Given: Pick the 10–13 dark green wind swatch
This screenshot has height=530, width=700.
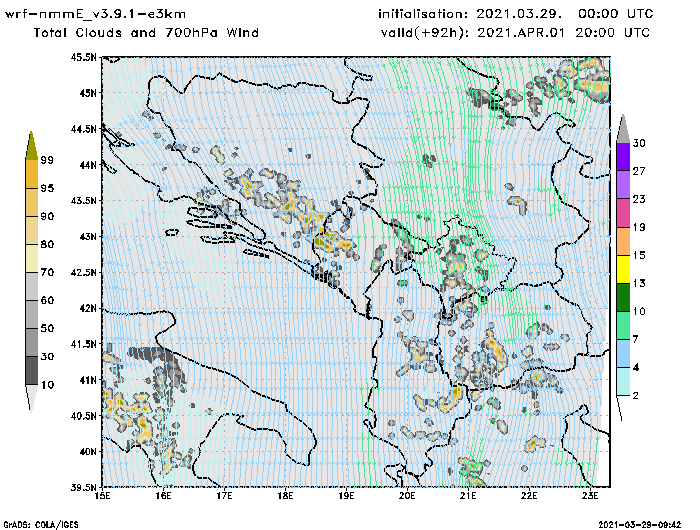Looking at the screenshot, I should click(623, 297).
